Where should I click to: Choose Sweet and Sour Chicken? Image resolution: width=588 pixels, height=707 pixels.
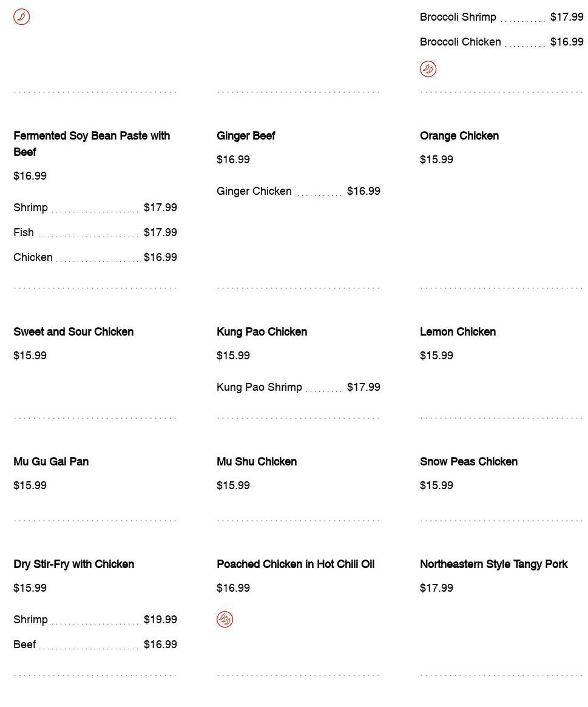click(x=73, y=332)
